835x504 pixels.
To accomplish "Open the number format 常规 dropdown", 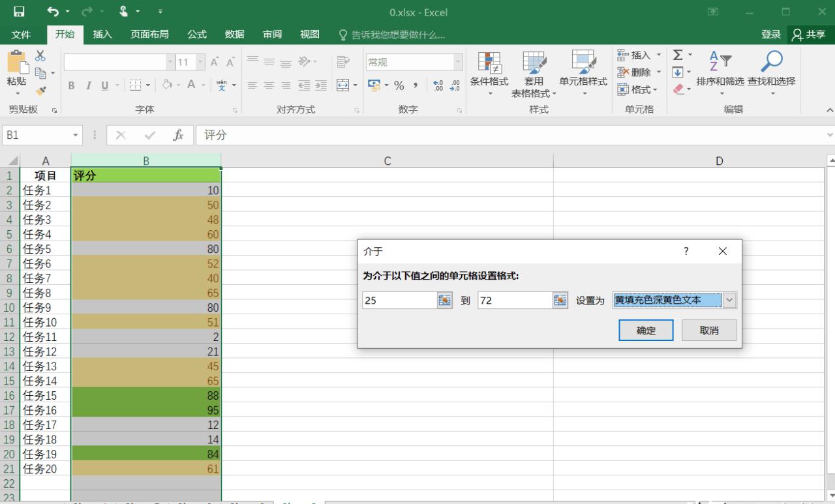I will (458, 63).
